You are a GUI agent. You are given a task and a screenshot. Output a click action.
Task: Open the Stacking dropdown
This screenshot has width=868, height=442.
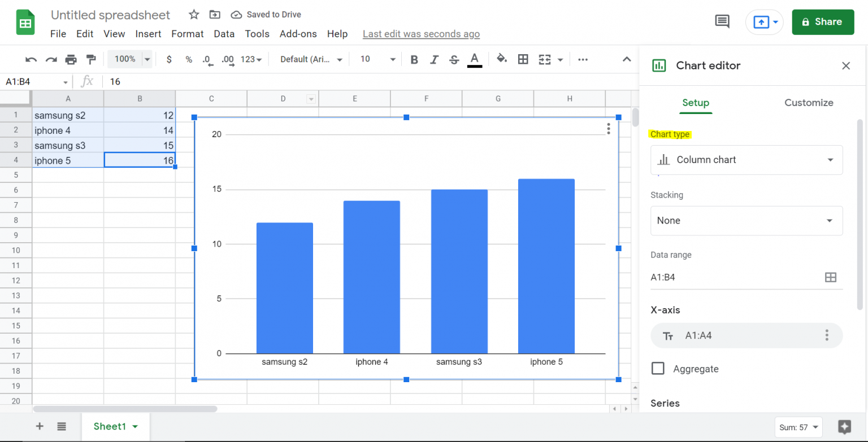[747, 221]
